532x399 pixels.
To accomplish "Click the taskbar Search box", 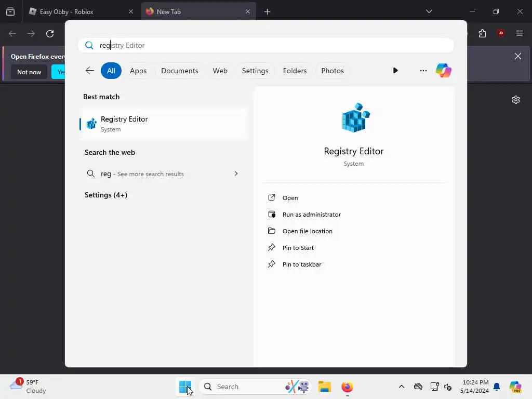I will tap(255, 387).
